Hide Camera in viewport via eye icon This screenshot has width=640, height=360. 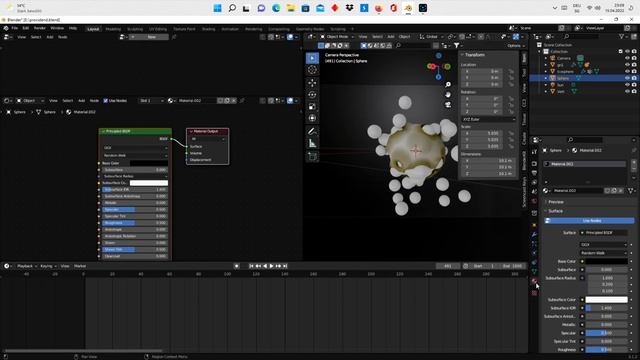[627, 58]
